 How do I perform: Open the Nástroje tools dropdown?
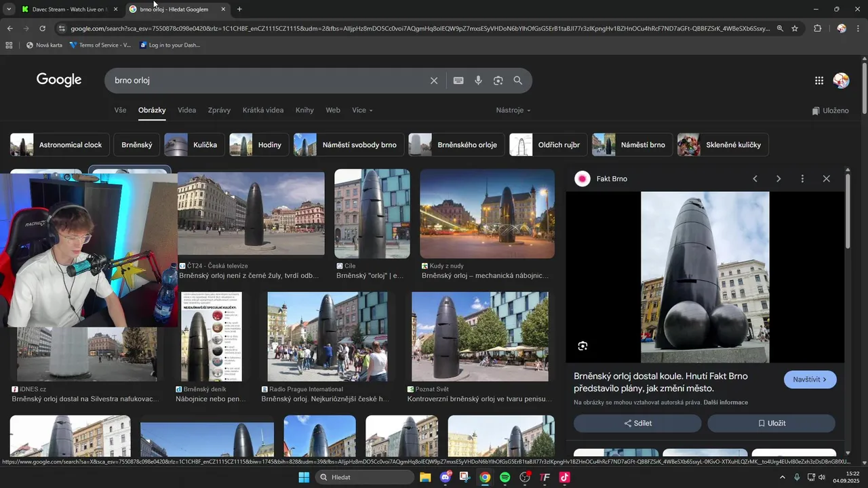pos(513,110)
